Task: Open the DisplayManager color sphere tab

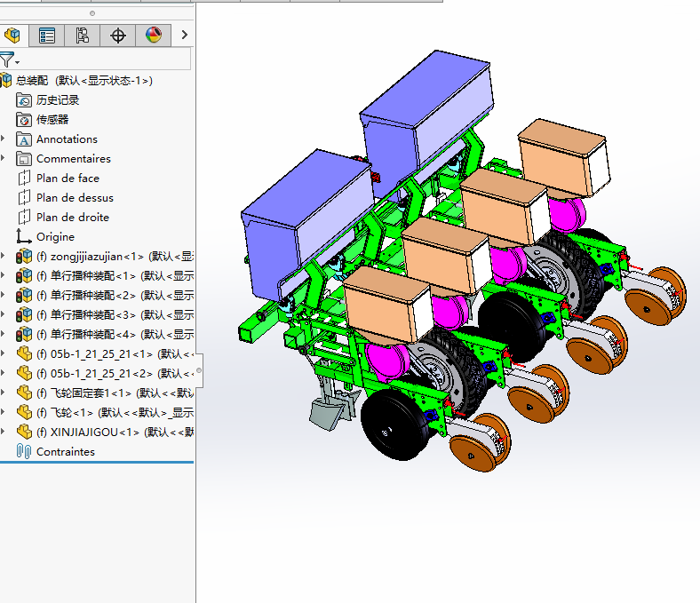Action: click(x=153, y=35)
